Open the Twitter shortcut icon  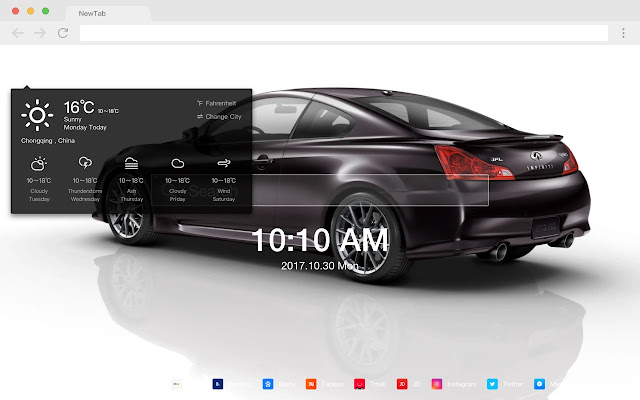point(492,384)
